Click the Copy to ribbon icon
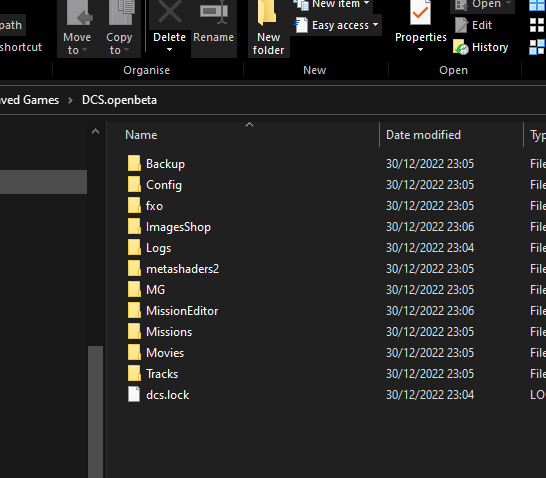The width and height of the screenshot is (546, 478). (122, 13)
